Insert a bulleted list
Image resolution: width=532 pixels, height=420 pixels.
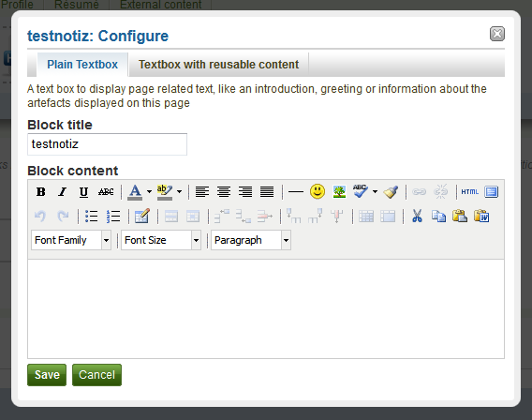tap(91, 217)
